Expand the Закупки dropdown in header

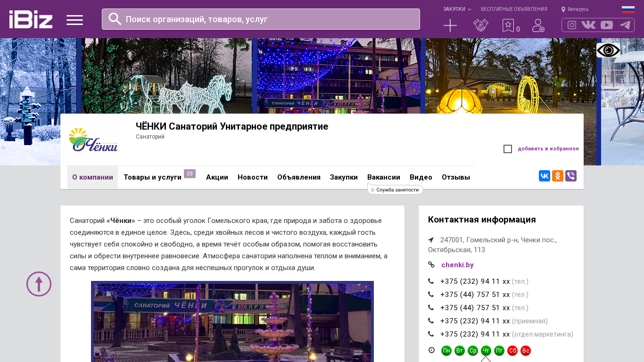pyautogui.click(x=457, y=9)
